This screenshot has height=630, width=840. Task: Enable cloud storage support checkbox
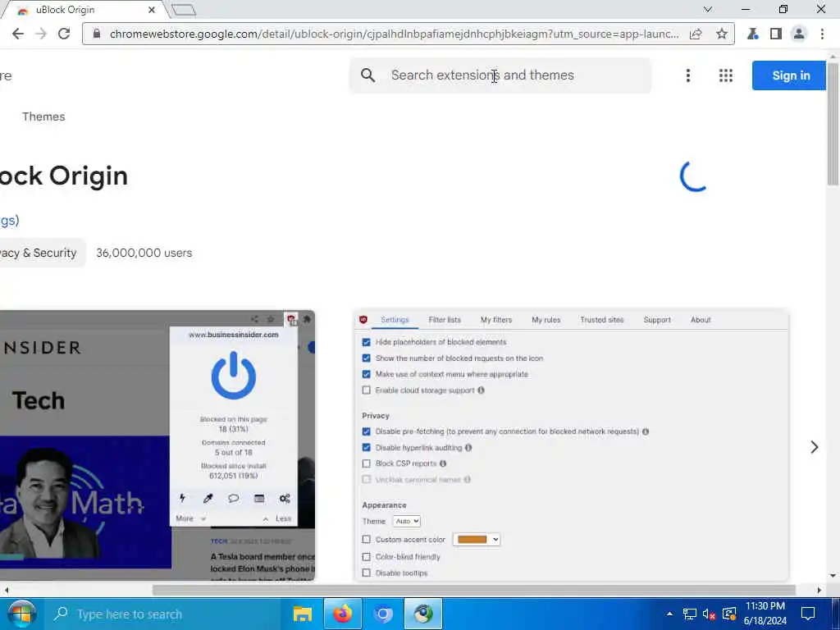[x=367, y=390]
